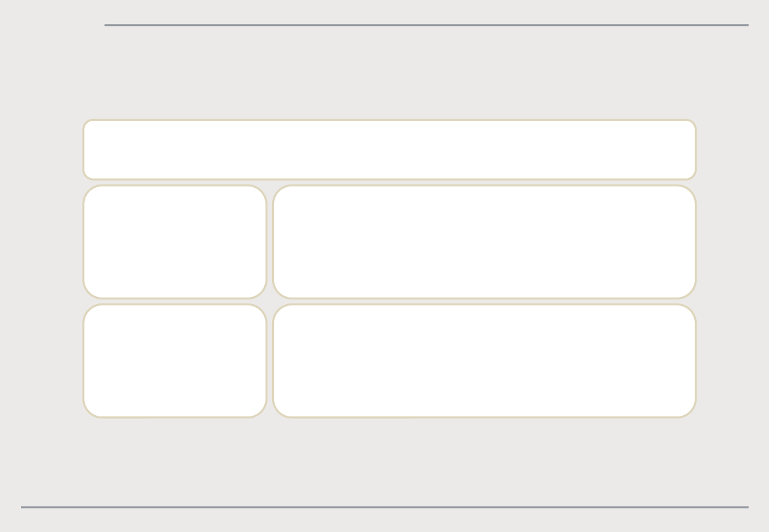Click the blank gray area above the boxes
769x532 pixels.
pos(389,74)
